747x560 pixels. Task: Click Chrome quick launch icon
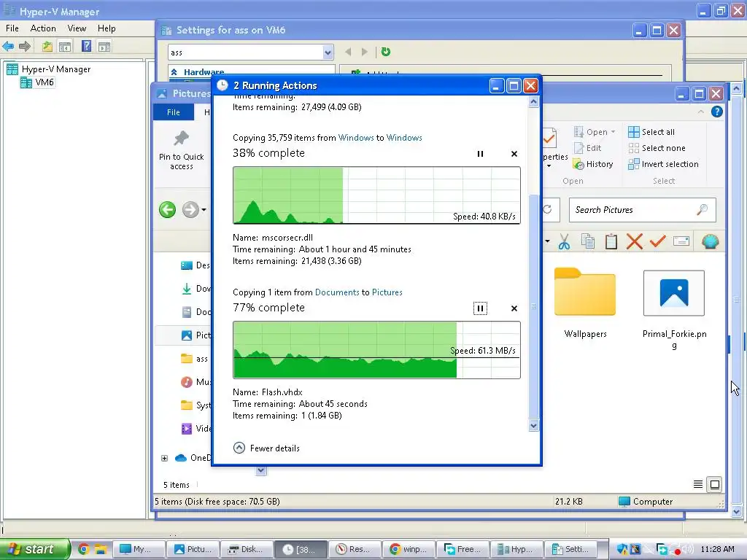pyautogui.click(x=83, y=549)
